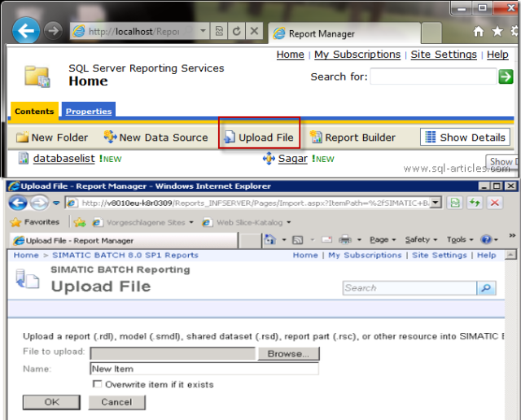
Task: Refresh the Upload File page with green arrows
Action: 475,203
